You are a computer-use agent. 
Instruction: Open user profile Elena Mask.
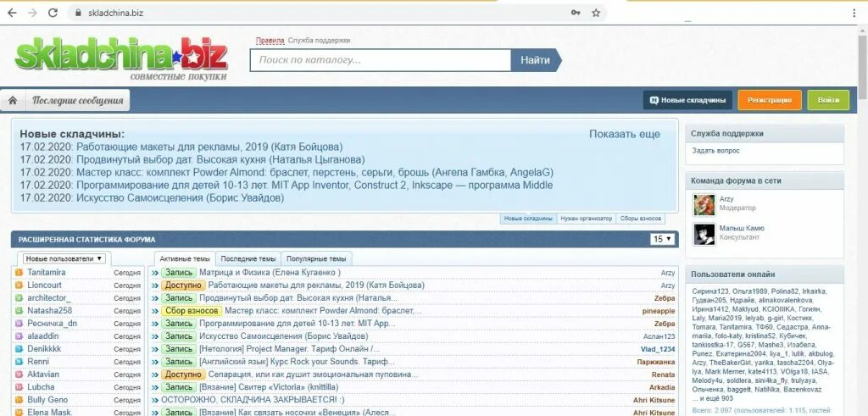coord(50,412)
